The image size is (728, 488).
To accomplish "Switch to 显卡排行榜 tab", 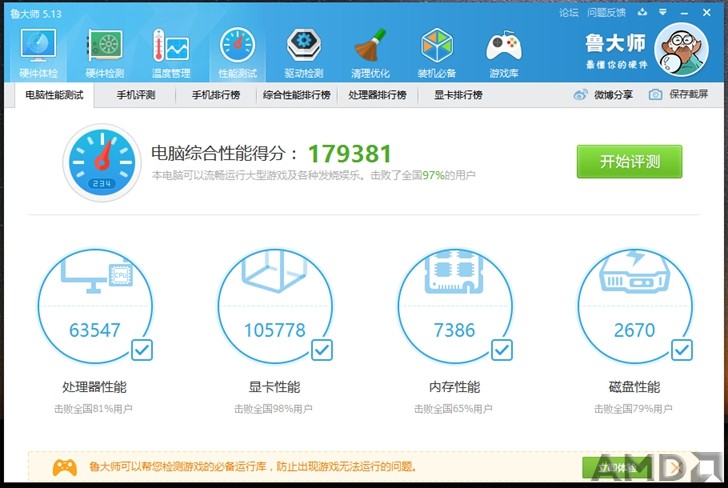I will [458, 95].
